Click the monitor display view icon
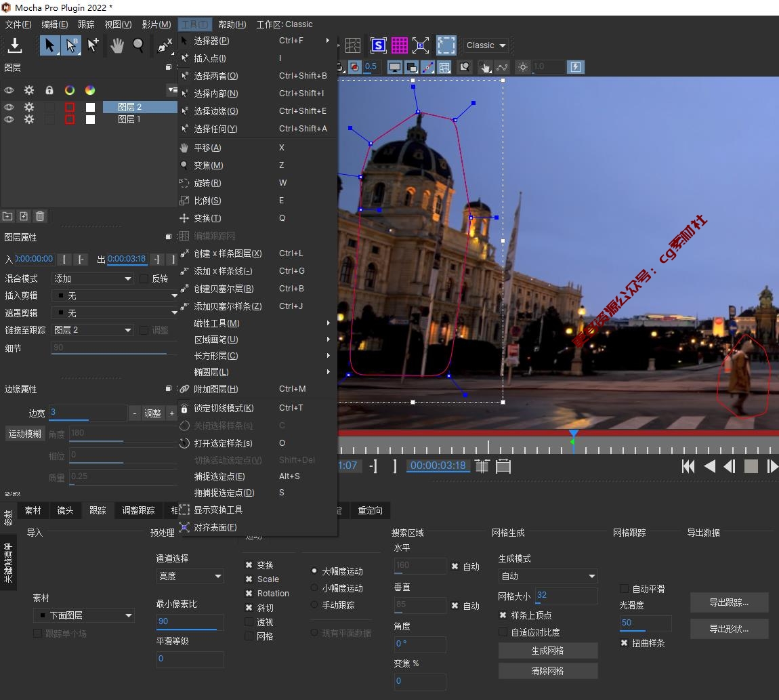The height and width of the screenshot is (700, 779). coord(395,66)
